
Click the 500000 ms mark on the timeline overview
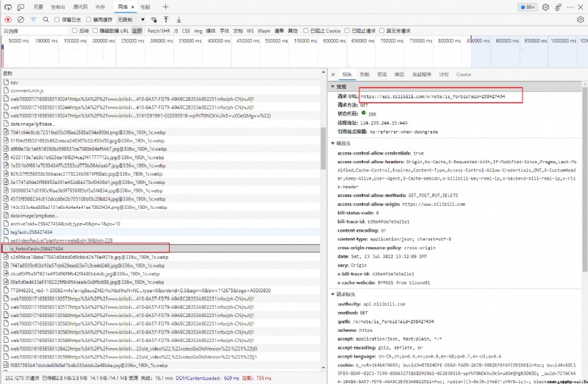pos(277,40)
